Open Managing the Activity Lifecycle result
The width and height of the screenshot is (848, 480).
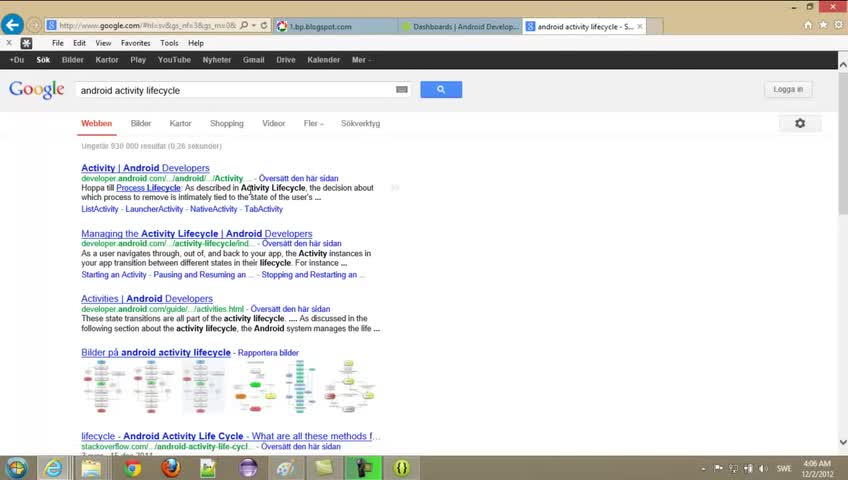click(x=197, y=234)
